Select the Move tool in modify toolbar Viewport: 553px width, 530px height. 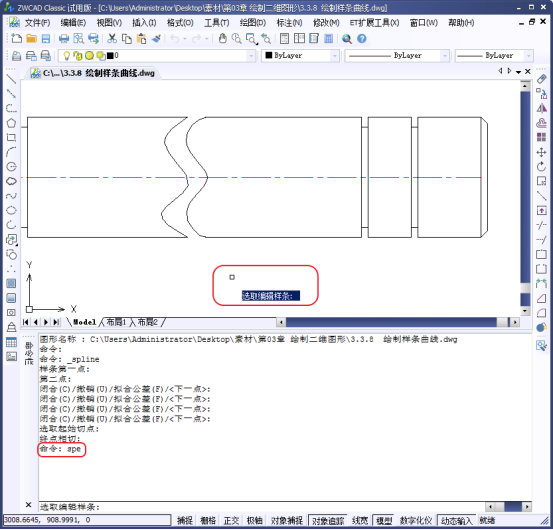pos(541,152)
